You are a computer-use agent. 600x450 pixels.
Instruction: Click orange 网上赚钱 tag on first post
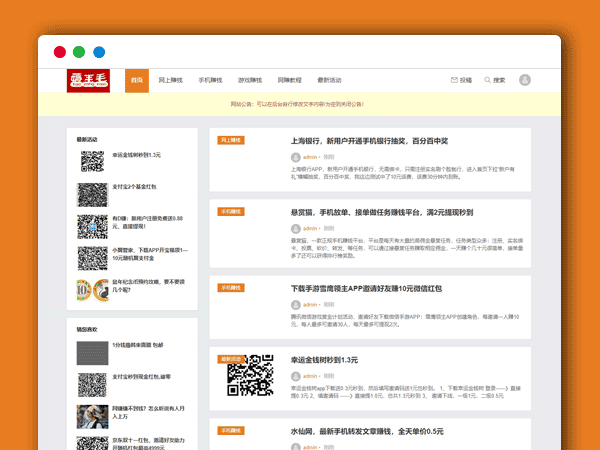pyautogui.click(x=230, y=140)
